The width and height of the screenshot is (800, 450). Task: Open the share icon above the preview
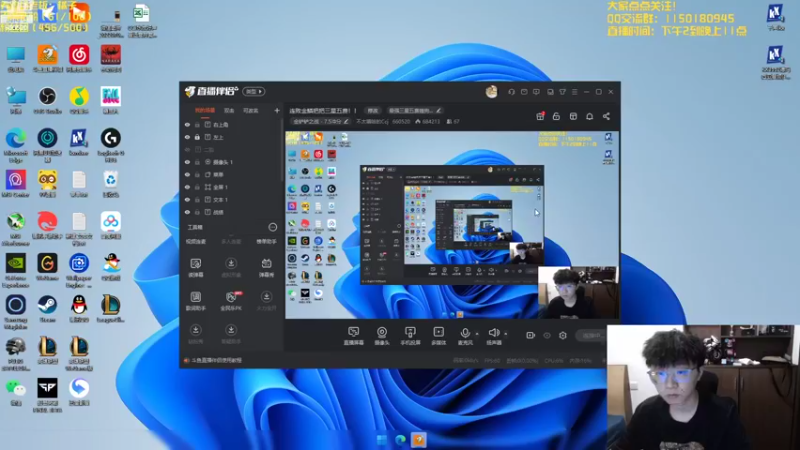point(606,116)
